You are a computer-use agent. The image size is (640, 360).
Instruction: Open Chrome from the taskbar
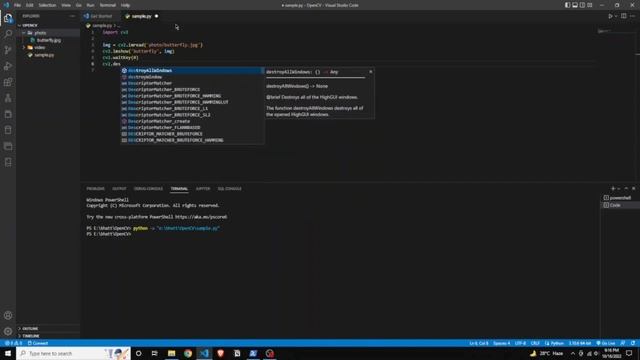click(188, 353)
